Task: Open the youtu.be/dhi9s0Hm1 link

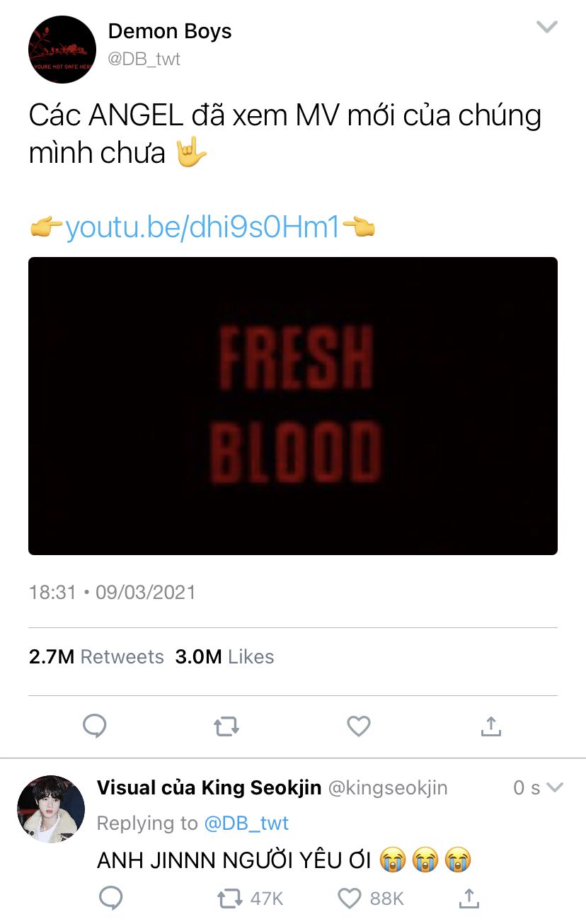Action: 202,228
